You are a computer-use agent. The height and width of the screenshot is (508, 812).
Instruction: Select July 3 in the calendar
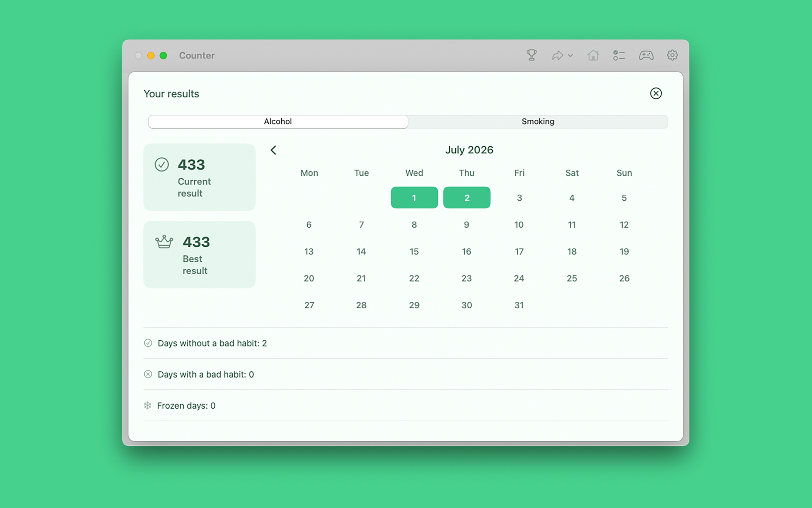pos(519,198)
